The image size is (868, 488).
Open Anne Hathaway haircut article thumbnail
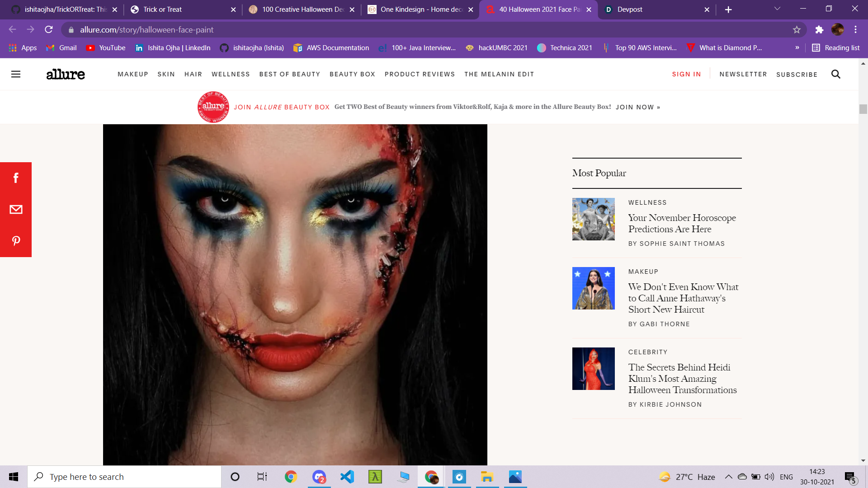point(593,288)
